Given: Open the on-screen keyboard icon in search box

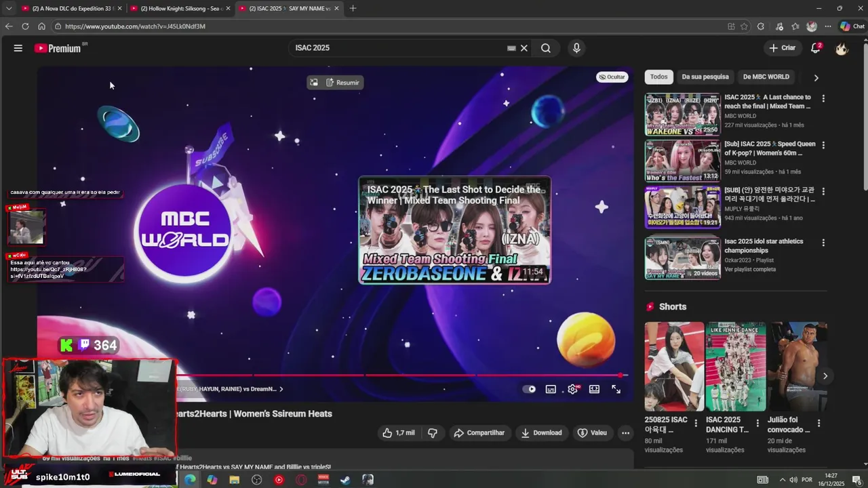Looking at the screenshot, I should coord(511,48).
